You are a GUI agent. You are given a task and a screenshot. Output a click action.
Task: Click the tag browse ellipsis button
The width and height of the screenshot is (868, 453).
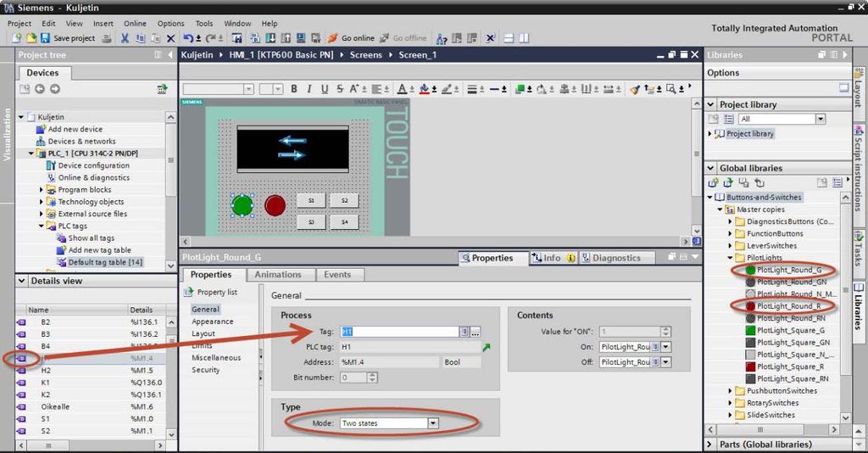475,332
